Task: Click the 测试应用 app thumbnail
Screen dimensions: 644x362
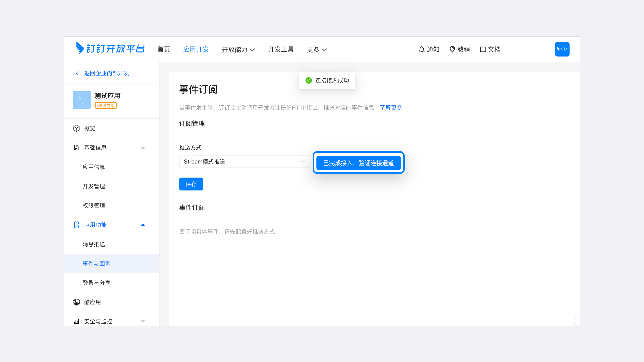Action: pos(81,100)
